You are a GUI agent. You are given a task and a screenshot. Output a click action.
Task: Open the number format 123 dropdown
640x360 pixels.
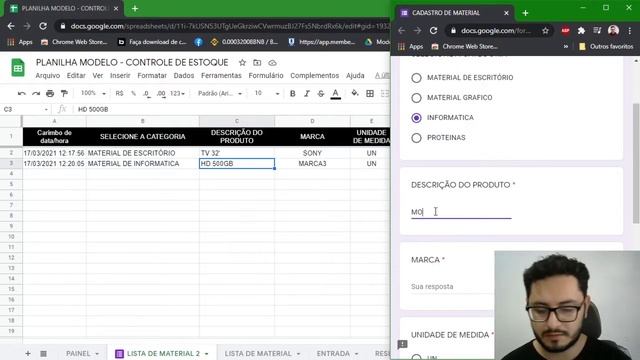coord(177,93)
